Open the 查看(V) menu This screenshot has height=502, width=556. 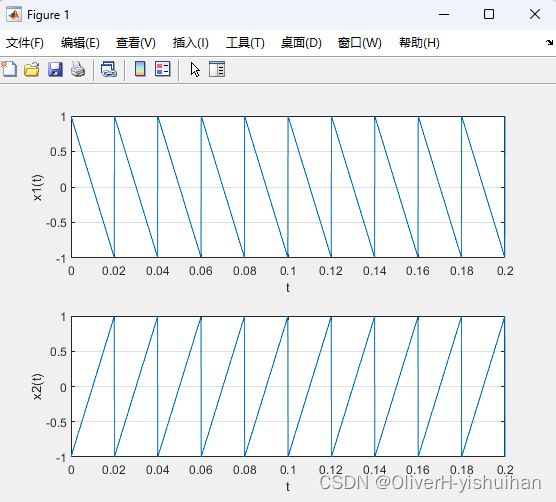pos(136,43)
